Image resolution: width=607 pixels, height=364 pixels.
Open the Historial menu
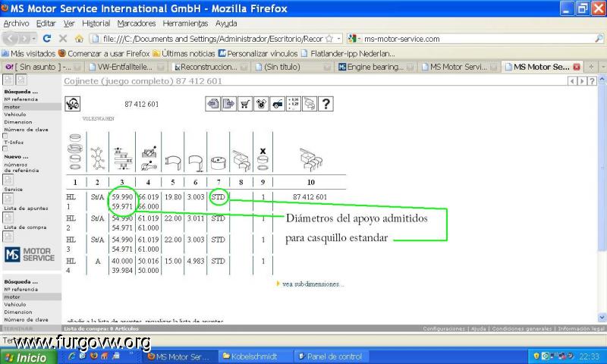(x=96, y=24)
